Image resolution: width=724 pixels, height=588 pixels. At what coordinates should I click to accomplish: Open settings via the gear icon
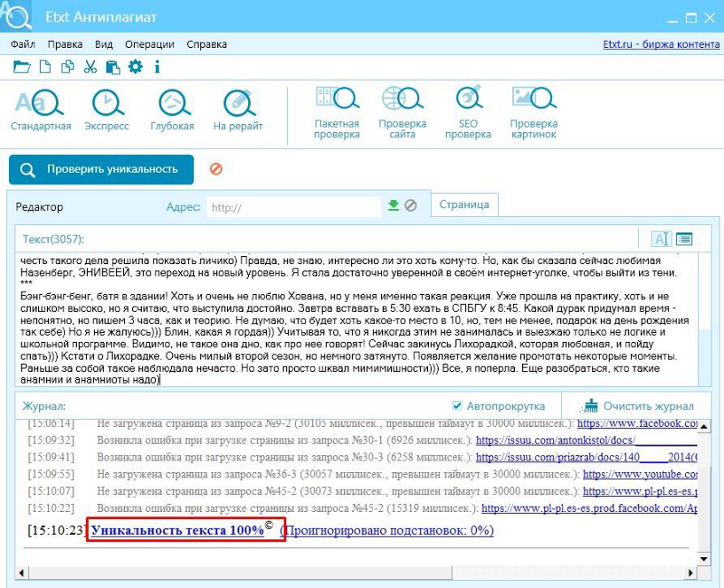tap(136, 66)
